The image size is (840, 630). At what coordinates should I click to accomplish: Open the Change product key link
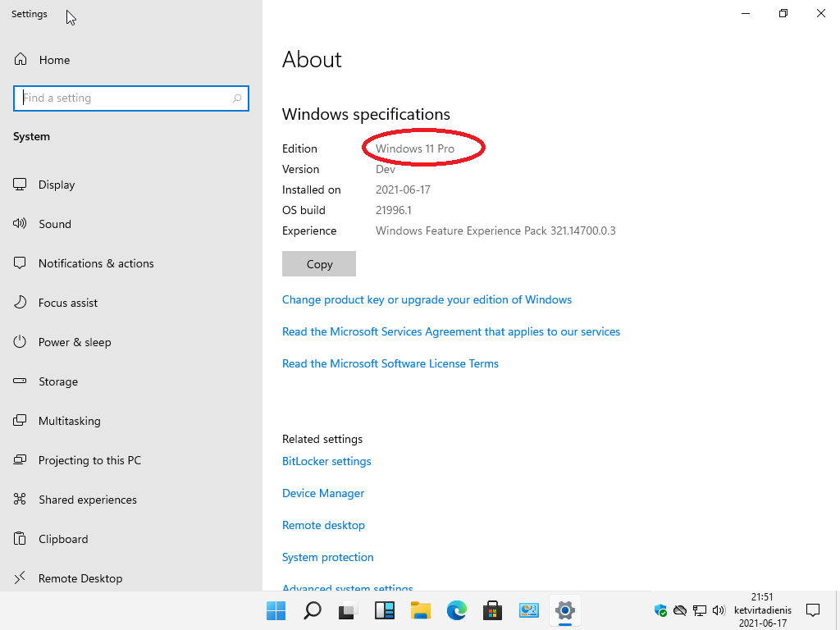[x=427, y=299]
